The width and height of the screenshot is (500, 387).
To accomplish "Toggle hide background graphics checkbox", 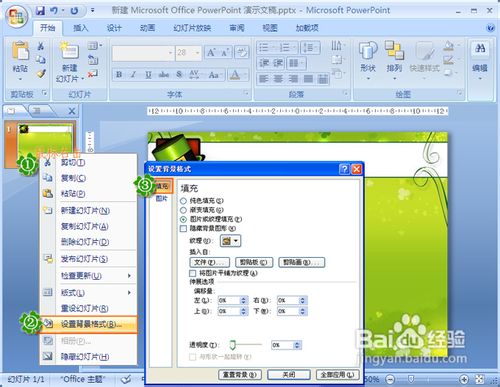I will coord(183,229).
